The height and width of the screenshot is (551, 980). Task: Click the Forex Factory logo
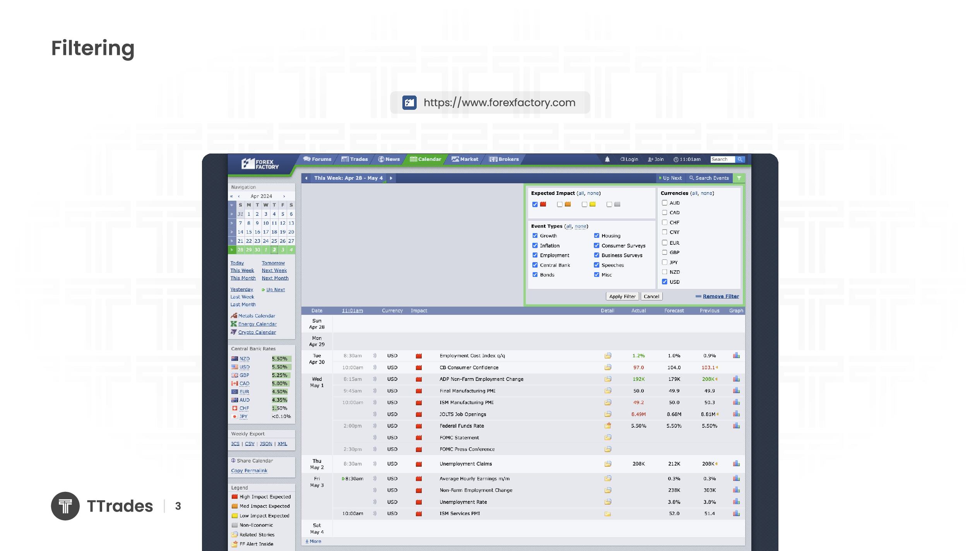coord(260,164)
